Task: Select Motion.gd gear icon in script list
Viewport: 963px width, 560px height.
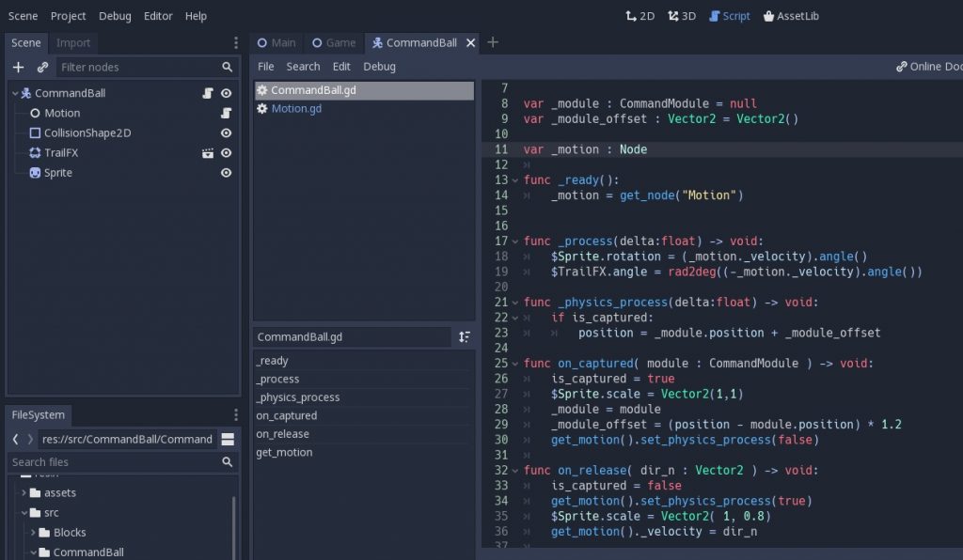Action: point(262,109)
